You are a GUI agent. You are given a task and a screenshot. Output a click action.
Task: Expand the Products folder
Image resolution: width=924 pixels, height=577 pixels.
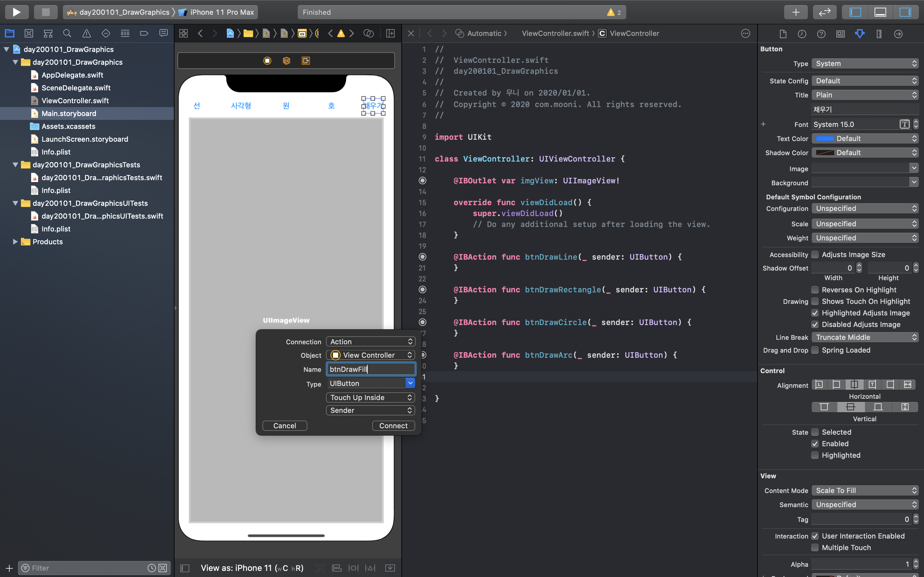tap(15, 242)
